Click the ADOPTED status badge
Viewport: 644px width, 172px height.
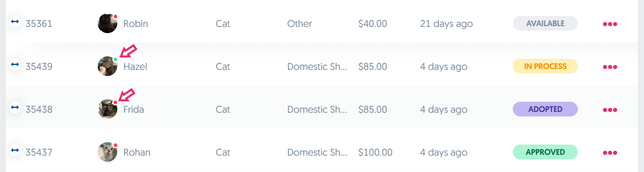tap(545, 109)
